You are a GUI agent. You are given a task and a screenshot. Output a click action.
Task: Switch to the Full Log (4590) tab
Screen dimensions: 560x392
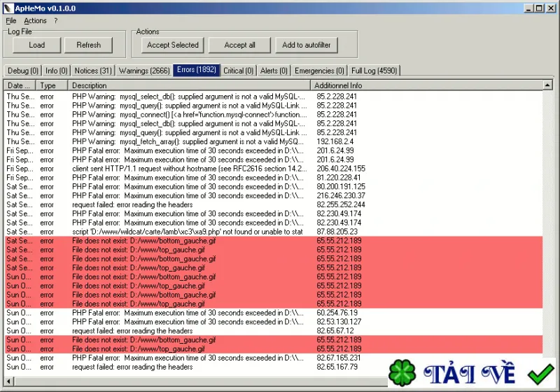tap(374, 71)
